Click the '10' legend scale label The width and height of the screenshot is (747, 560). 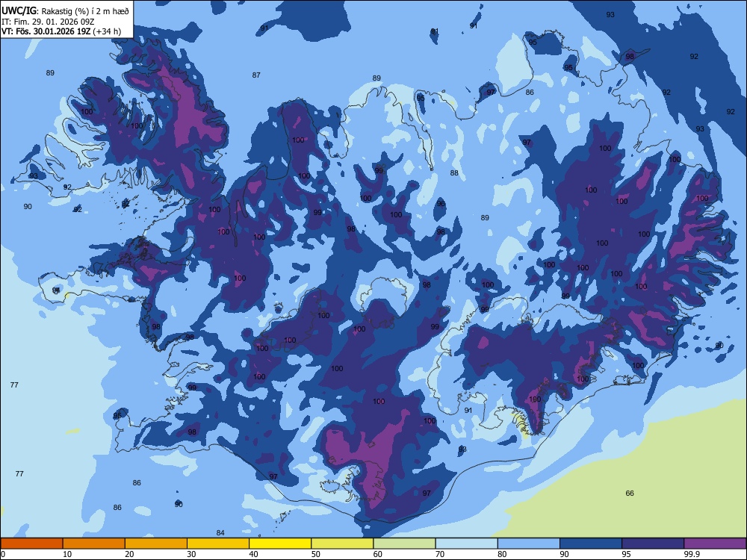(x=67, y=554)
